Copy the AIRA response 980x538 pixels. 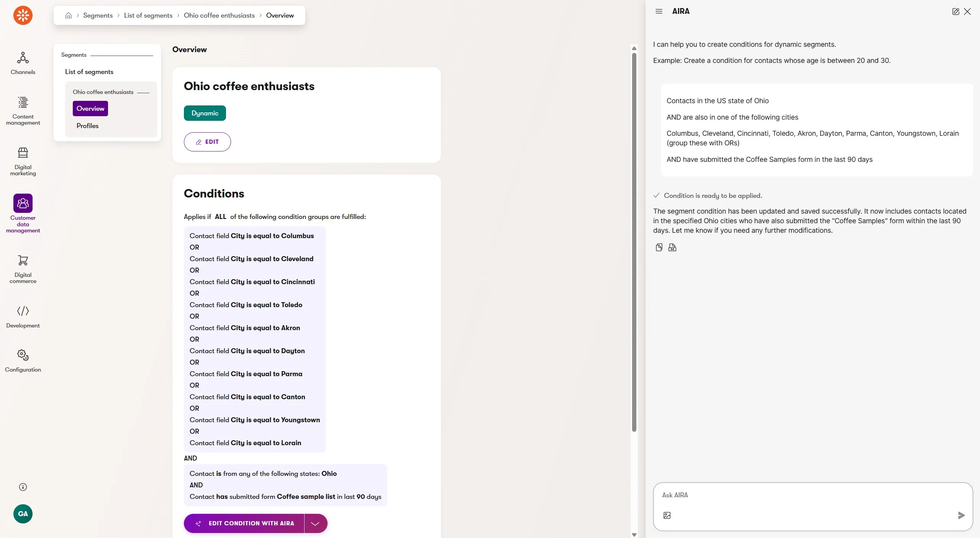click(659, 247)
